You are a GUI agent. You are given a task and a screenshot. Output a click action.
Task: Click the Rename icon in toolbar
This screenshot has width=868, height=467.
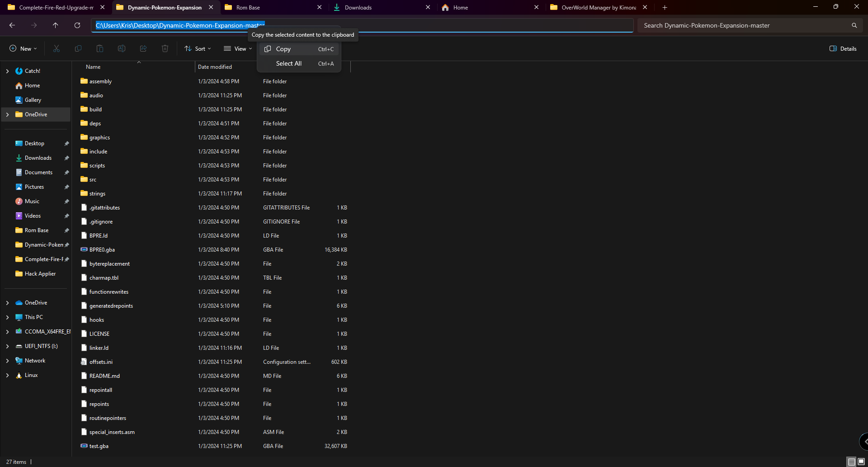coord(122,49)
